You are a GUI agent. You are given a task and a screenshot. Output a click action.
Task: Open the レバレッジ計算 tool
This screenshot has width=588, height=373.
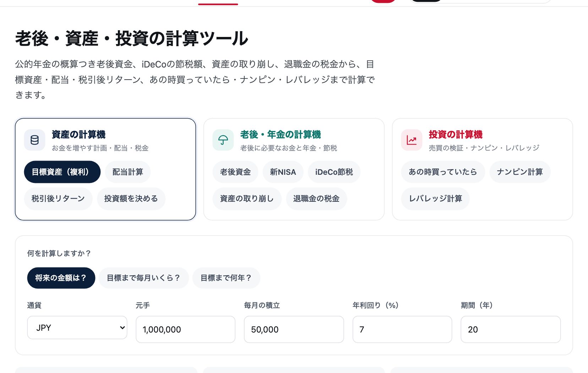tap(435, 199)
